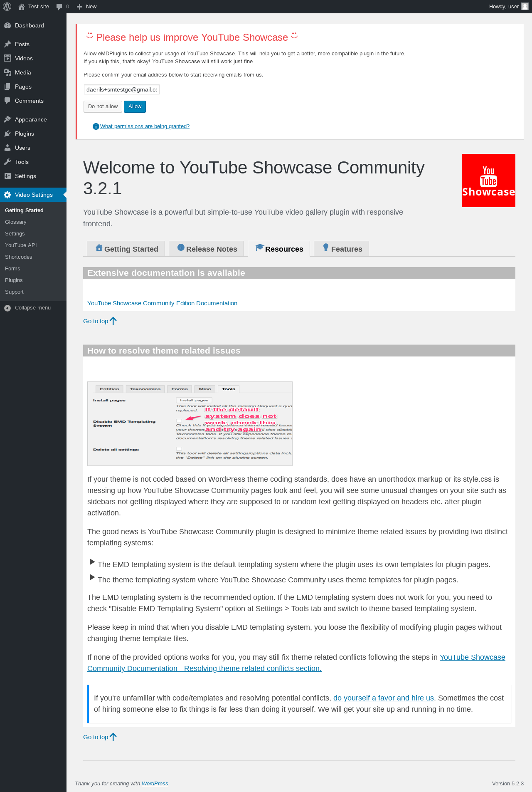Viewport: 532px width, 792px height.
Task: Open Glossary in Video Settings submenu
Action: coord(16,222)
